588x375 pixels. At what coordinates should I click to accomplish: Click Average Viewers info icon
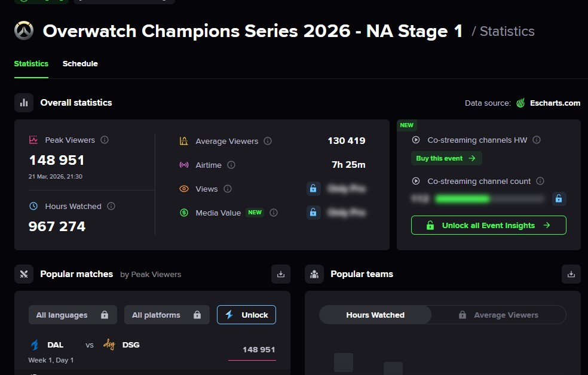click(268, 141)
